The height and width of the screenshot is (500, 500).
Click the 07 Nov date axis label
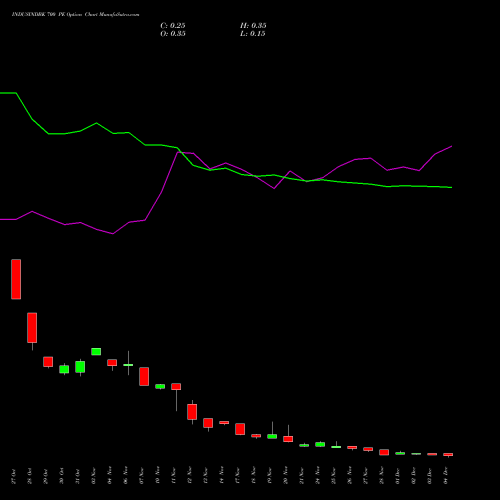141,475
